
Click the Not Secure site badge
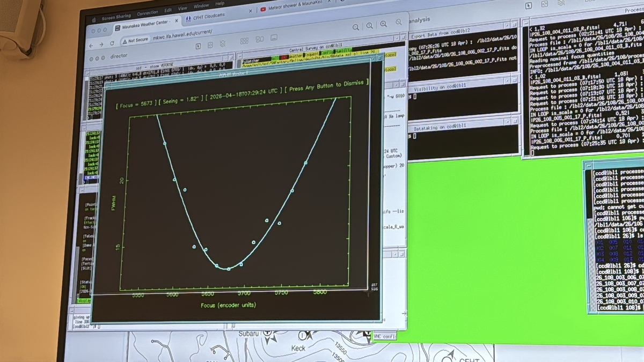point(135,40)
